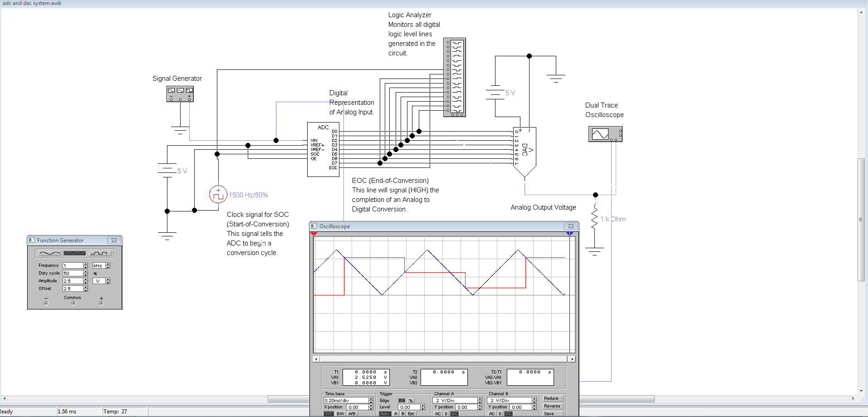
Task: Select the 1500 Hz clock source
Action: click(218, 194)
